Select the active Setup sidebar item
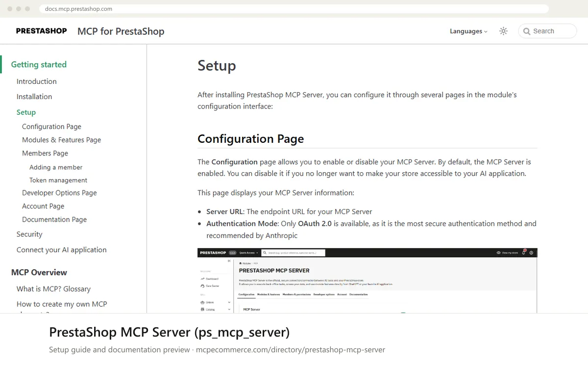This screenshot has height=368, width=588. click(x=26, y=112)
